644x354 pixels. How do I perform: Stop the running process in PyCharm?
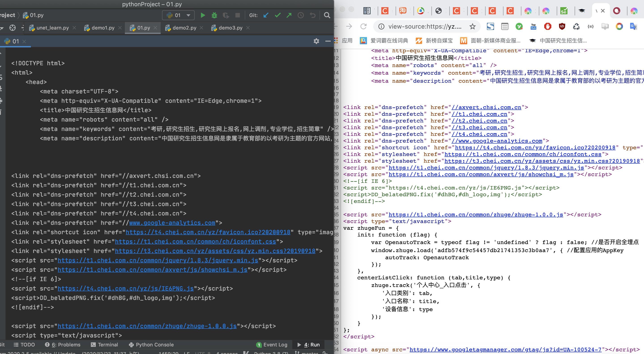237,15
